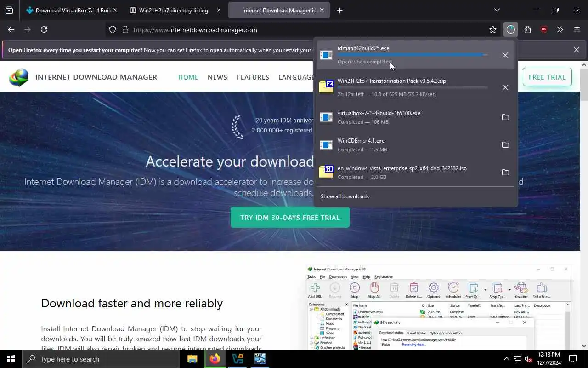This screenshot has width=588, height=368.
Task: Click the idman642build25.exe progress bar
Action: pyautogui.click(x=413, y=55)
